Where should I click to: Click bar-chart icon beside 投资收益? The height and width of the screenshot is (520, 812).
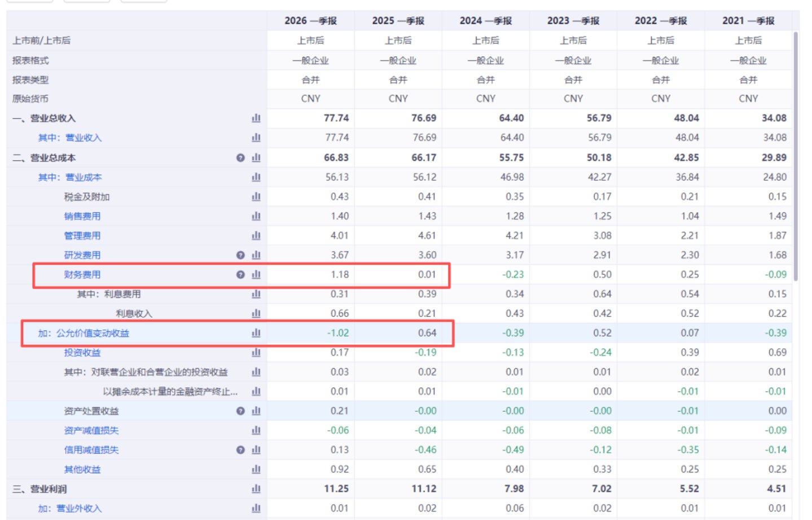pyautogui.click(x=256, y=352)
